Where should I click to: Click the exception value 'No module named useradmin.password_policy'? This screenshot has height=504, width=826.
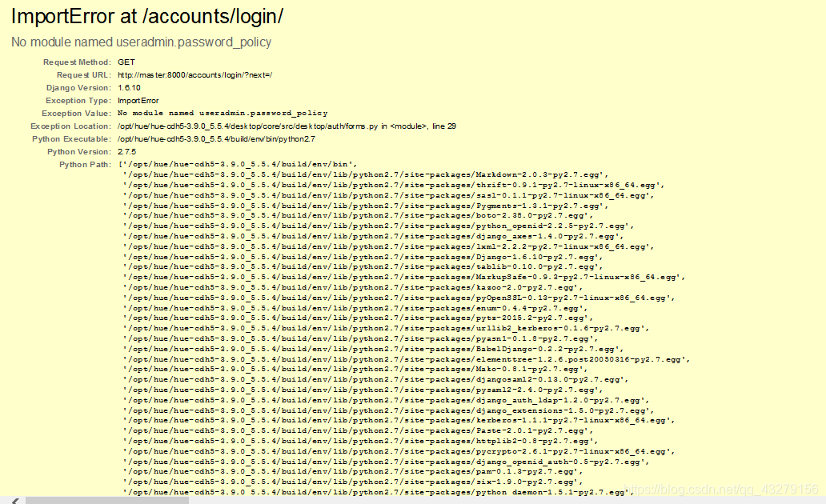click(x=223, y=113)
